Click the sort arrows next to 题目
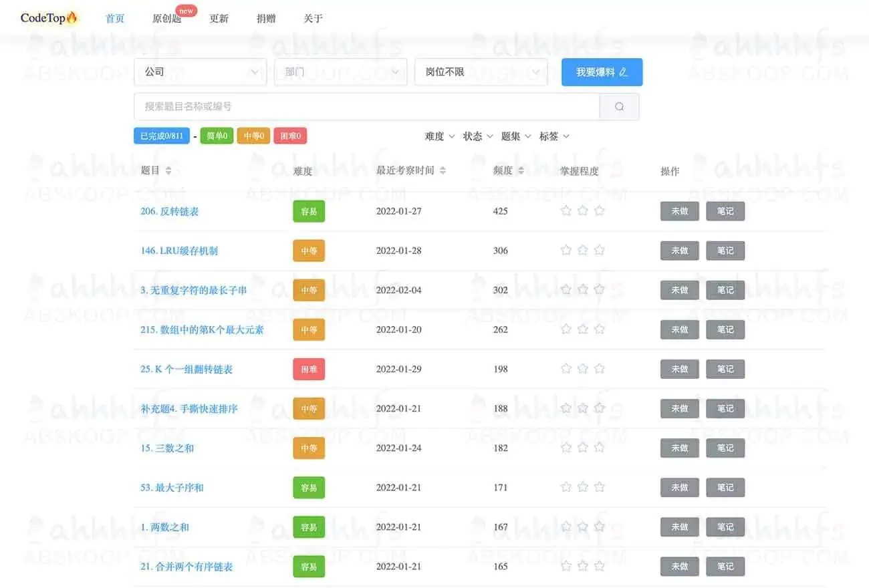Screen dimensions: 869x588 click(168, 170)
